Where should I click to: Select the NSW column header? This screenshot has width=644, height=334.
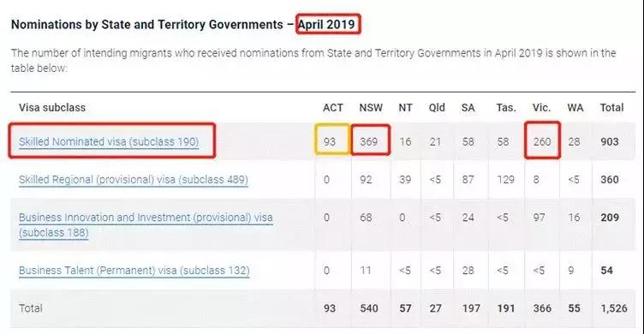coord(371,108)
